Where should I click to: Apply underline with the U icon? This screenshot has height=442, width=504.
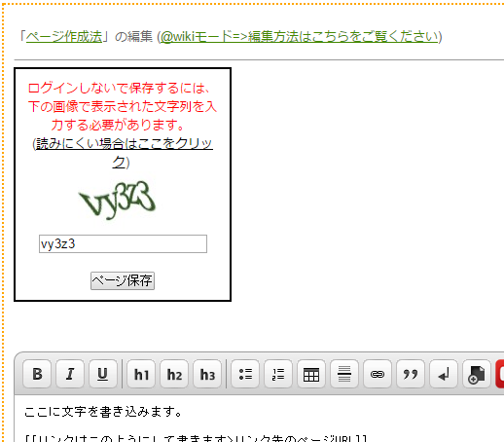click(x=103, y=374)
